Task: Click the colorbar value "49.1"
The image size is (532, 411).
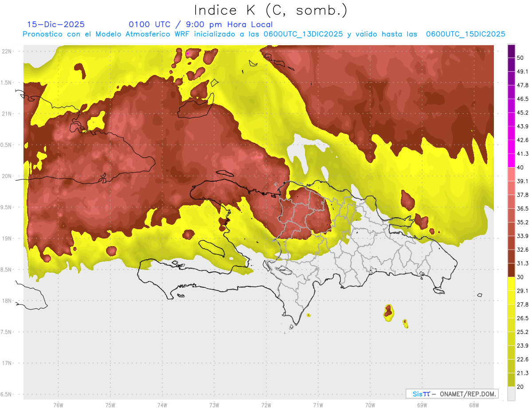Action: (x=523, y=71)
